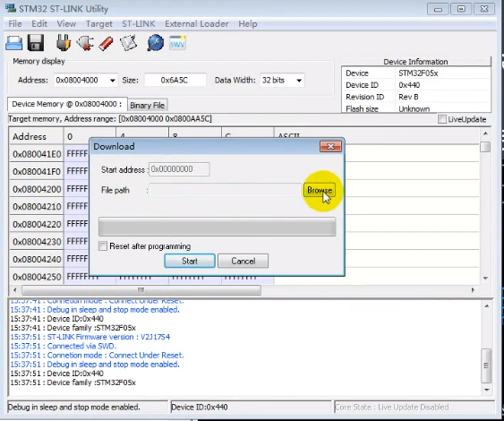The width and height of the screenshot is (504, 421).
Task: Select the Device Memory @ 0x08004000 tab
Action: (x=67, y=104)
